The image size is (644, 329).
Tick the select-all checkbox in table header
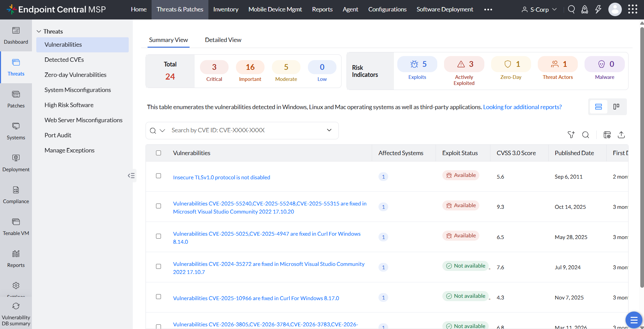(159, 153)
